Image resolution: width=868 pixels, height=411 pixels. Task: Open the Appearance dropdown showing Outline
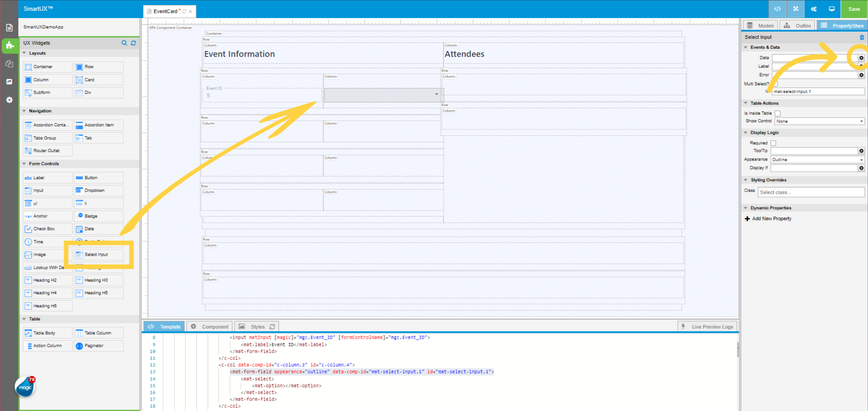(817, 159)
